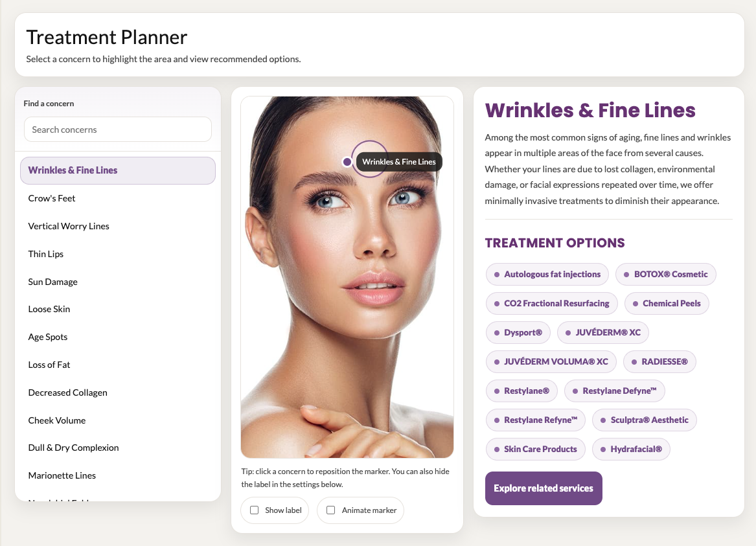Select the Thin Lips concern

tap(45, 254)
